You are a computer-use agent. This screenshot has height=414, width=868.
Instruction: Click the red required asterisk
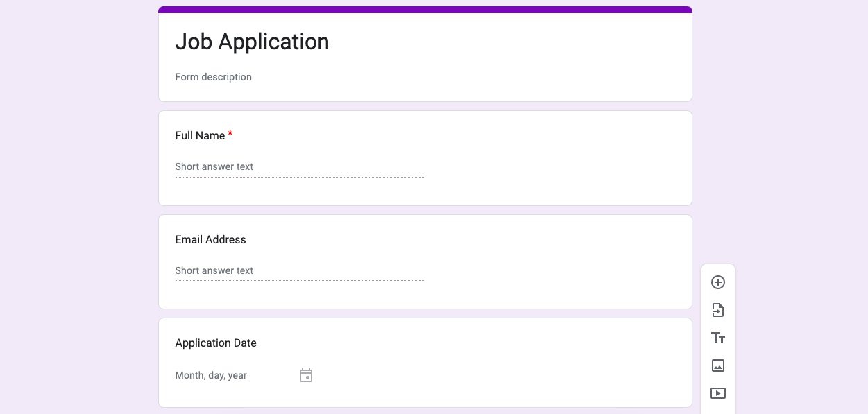(x=230, y=134)
